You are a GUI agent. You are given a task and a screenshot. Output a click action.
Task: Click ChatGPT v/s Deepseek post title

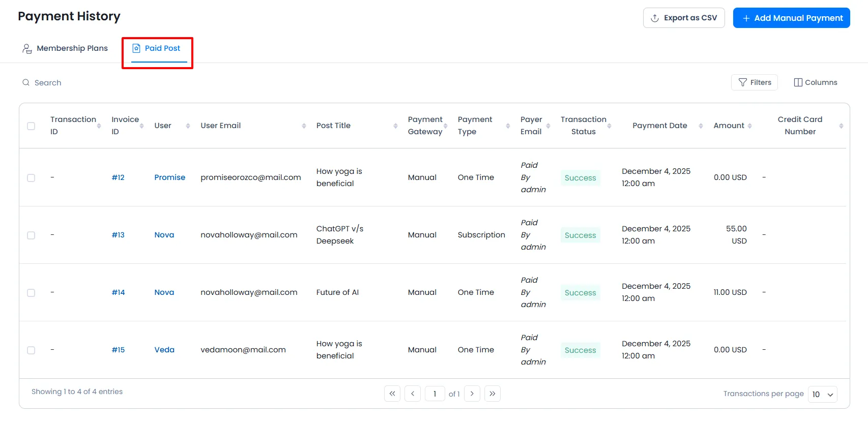pos(340,235)
